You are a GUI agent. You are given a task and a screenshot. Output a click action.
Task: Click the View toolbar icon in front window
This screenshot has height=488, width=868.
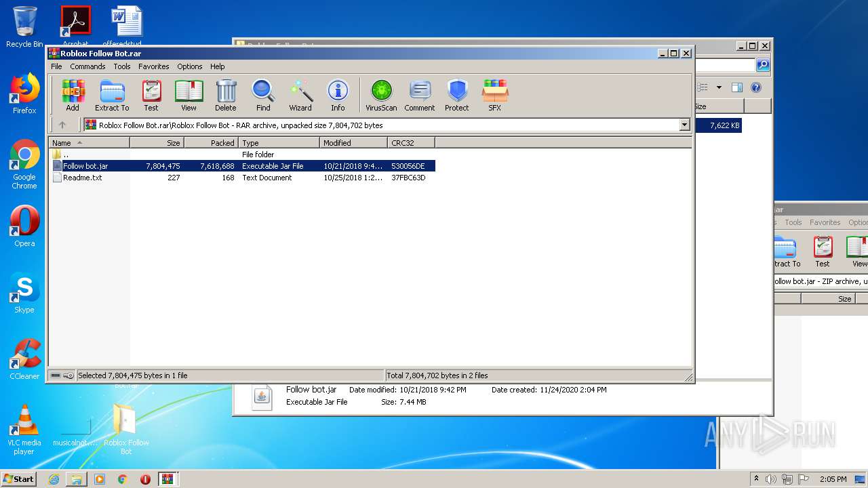pyautogui.click(x=189, y=96)
